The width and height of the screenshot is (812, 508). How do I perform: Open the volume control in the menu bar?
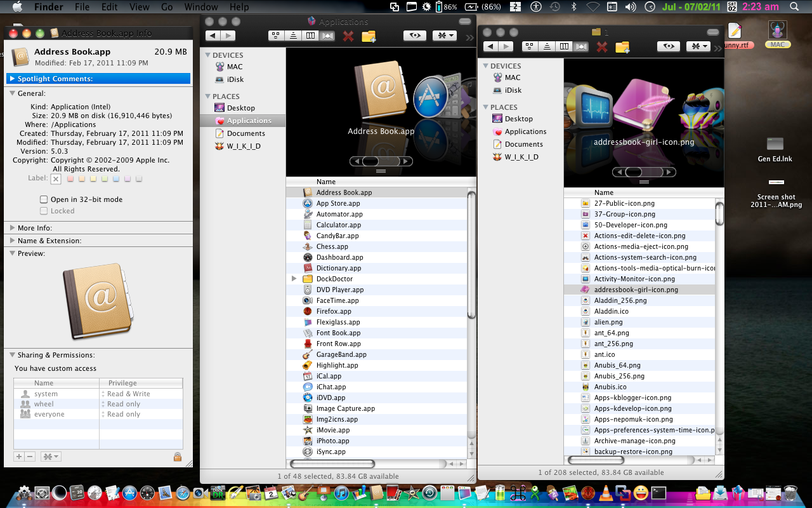click(630, 7)
